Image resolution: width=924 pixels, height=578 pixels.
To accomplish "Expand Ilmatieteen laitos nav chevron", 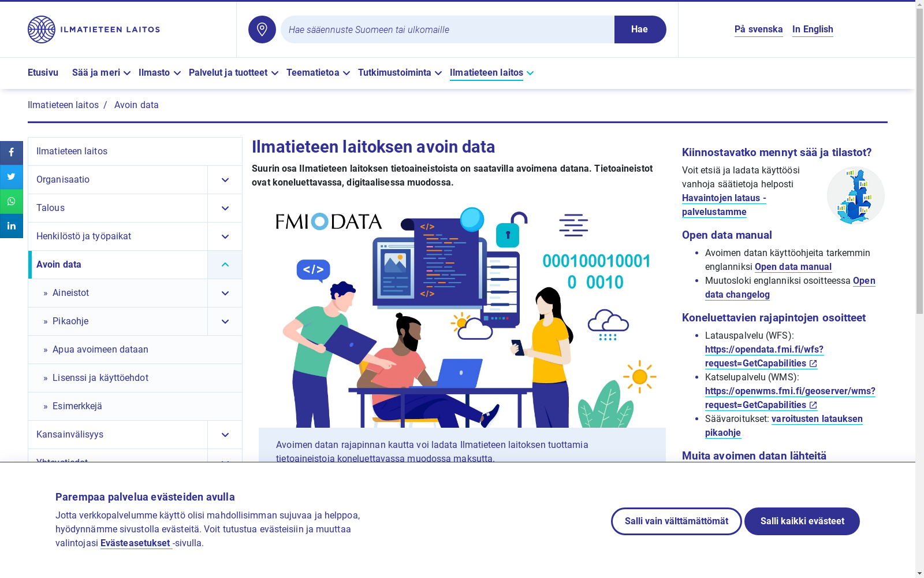I will [x=530, y=73].
